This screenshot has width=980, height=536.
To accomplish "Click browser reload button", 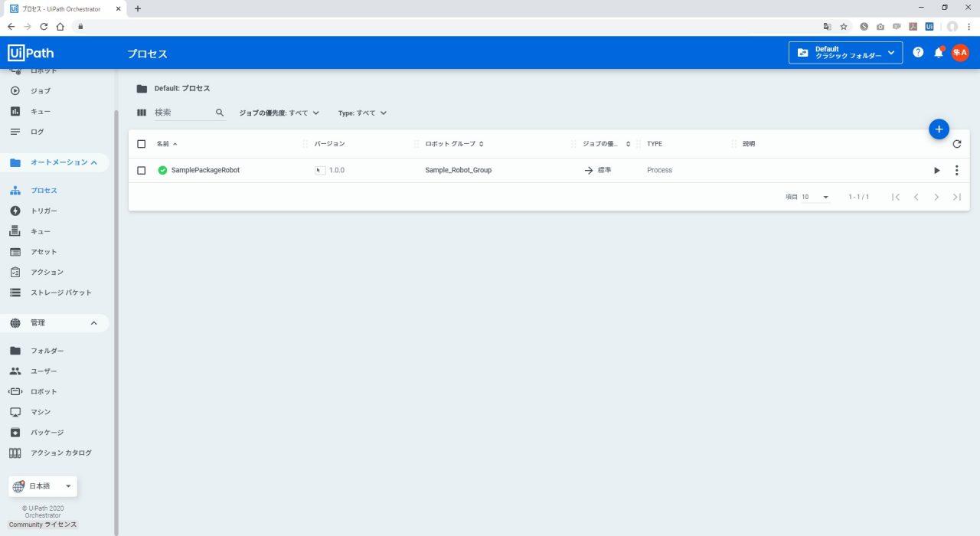I will [44, 26].
